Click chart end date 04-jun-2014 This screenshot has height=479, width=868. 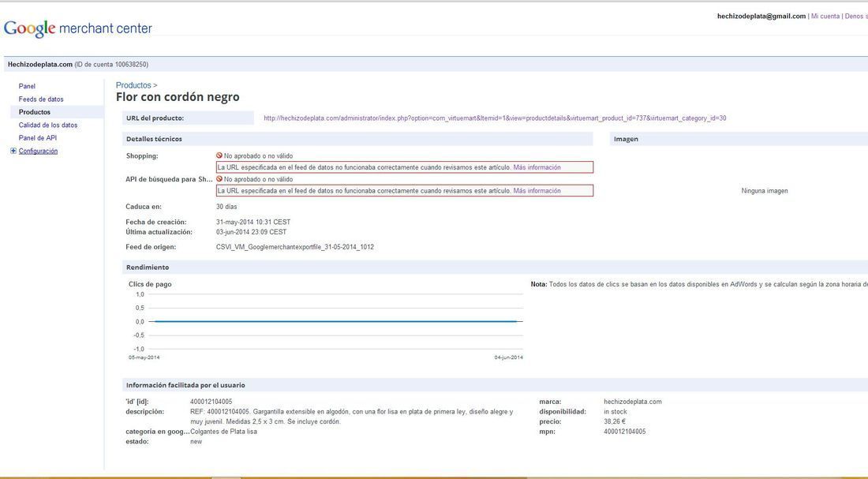[509, 357]
